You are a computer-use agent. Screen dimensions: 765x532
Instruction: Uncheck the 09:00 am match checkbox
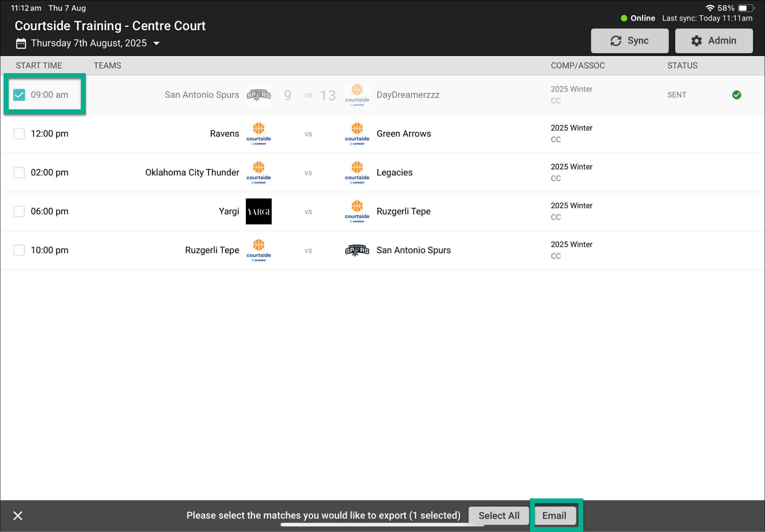(19, 95)
